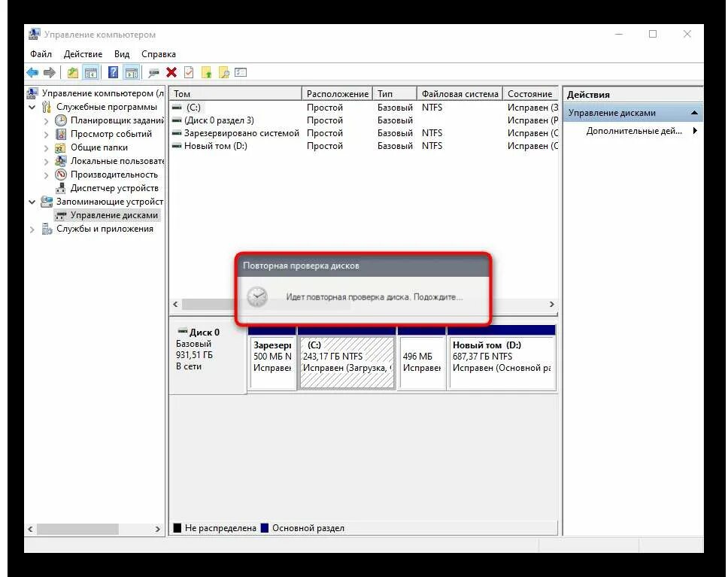Click the Просмотр событий icon
This screenshot has width=728, height=577.
[61, 134]
